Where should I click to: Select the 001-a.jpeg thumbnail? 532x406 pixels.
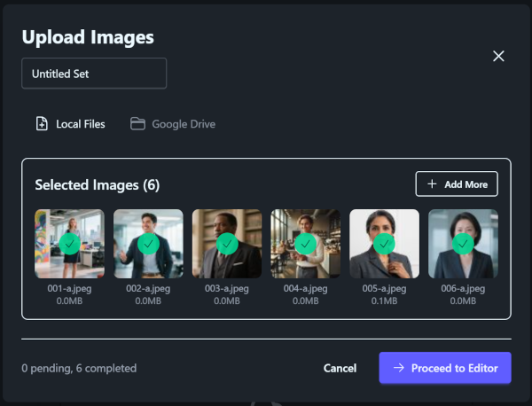[x=69, y=244]
